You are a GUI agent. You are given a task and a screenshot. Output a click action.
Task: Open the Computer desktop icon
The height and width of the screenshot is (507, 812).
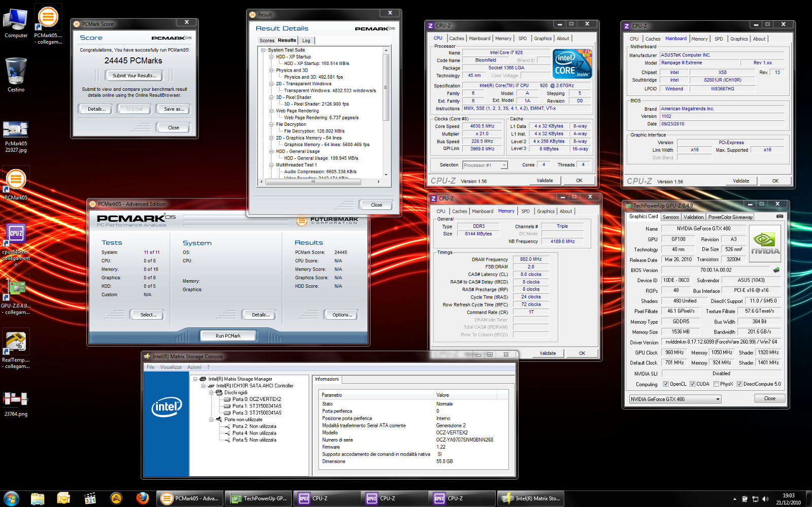tap(16, 23)
